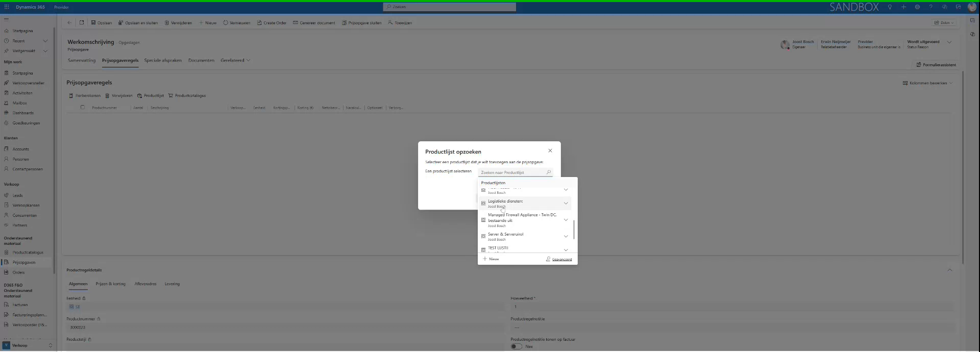
Task: Expand the Logistieke diensten list entry chevron
Action: (566, 203)
